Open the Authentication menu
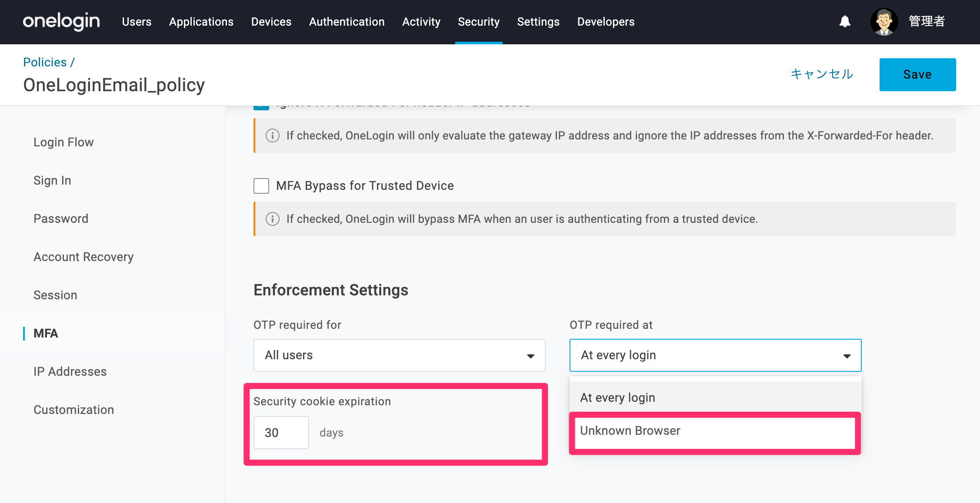The height and width of the screenshot is (503, 980). [347, 22]
